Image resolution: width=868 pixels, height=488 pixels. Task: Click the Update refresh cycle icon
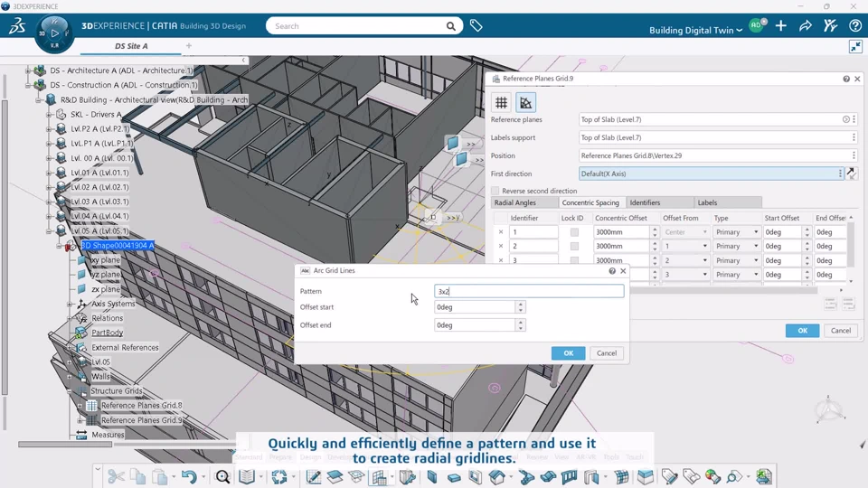279,476
